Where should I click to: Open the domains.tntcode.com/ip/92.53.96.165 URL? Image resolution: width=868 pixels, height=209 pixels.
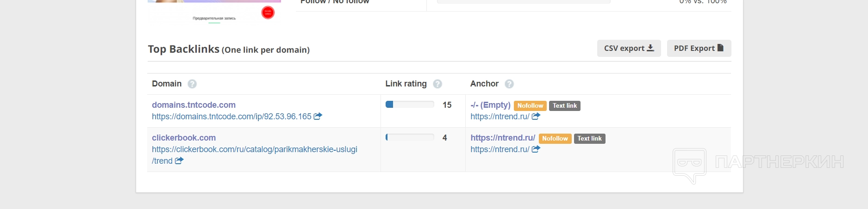click(231, 117)
